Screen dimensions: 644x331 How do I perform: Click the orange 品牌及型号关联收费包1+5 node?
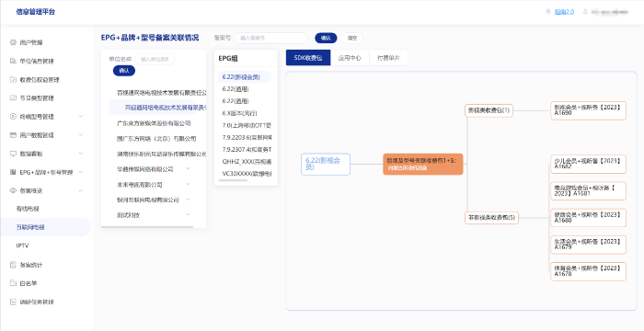[x=423, y=165]
